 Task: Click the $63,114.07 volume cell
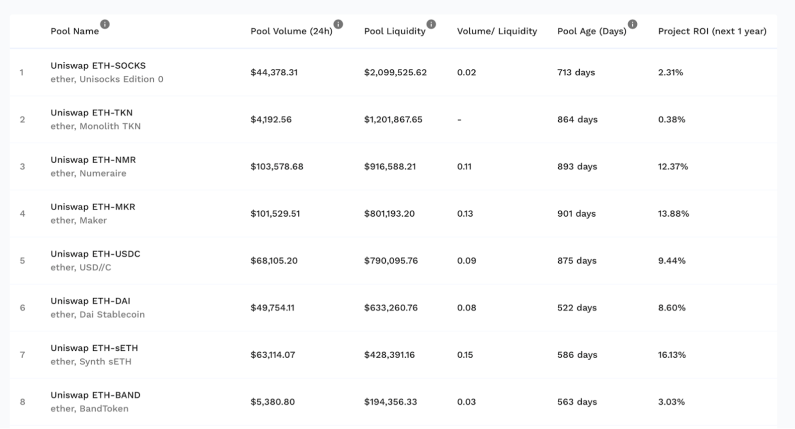(273, 355)
